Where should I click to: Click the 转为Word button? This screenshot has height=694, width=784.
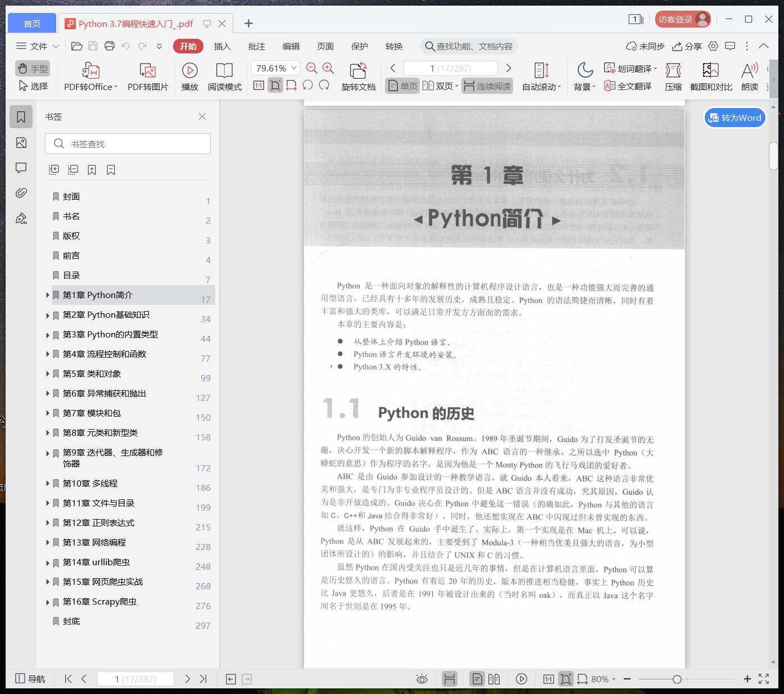pyautogui.click(x=735, y=118)
